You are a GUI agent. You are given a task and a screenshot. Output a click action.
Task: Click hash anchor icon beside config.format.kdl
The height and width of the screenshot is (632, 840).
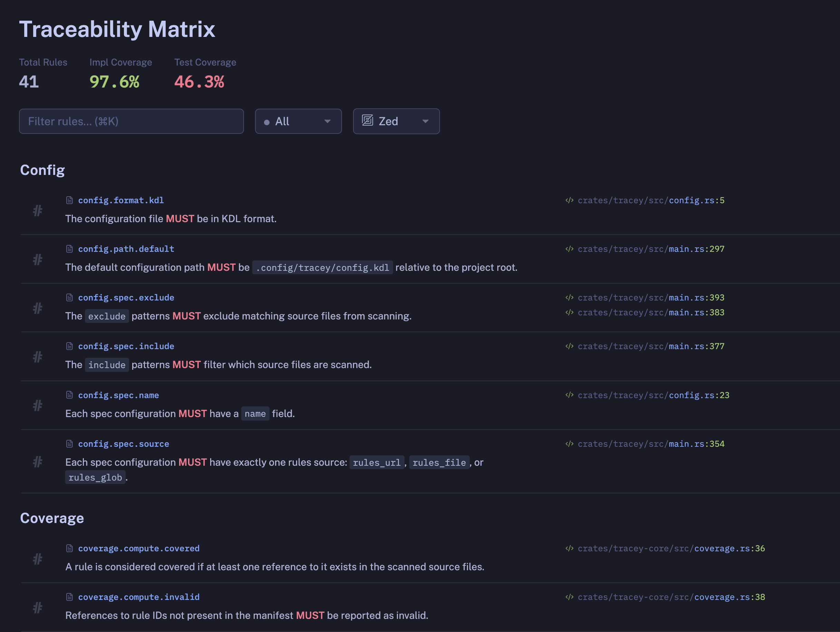[37, 211]
